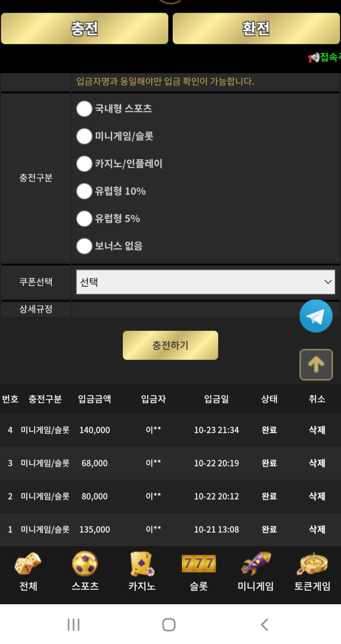
Task: Switch to the 환전 tab
Action: pyautogui.click(x=256, y=28)
